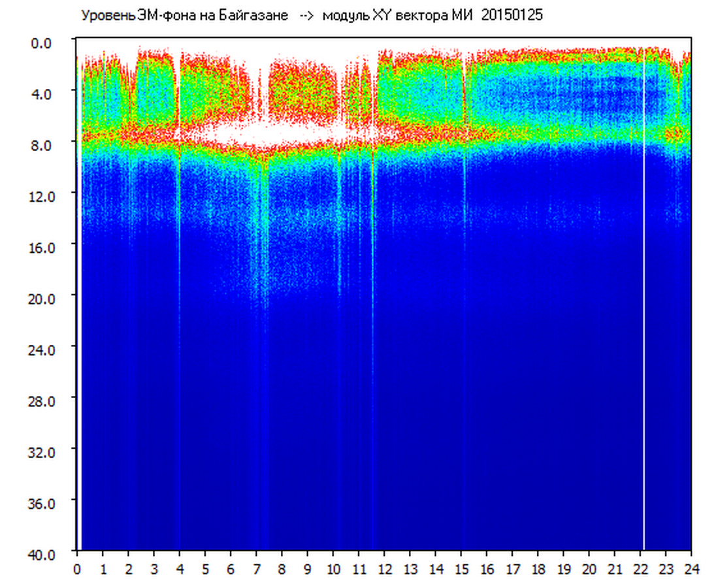The image size is (716, 588).
Task: Click the x-axis hour label '0'
Action: point(77,569)
